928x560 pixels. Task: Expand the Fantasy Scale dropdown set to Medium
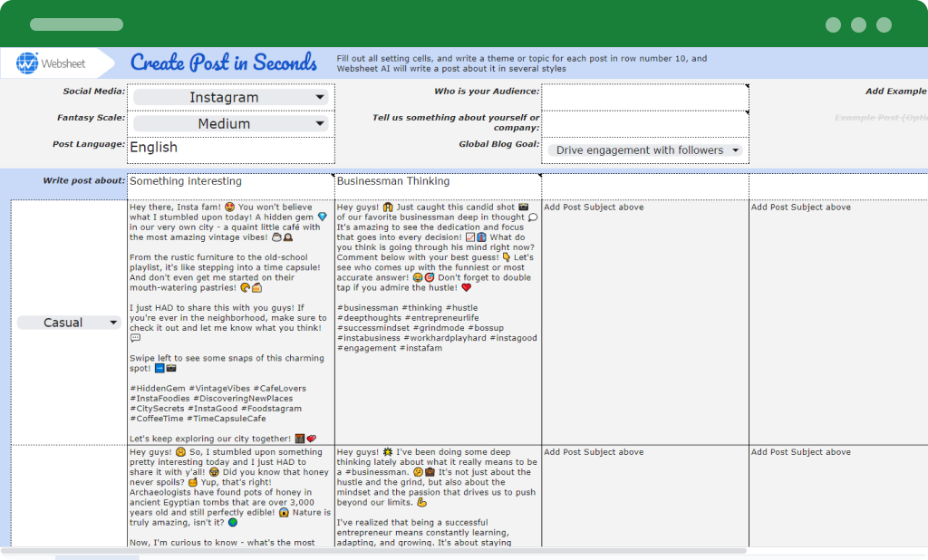231,124
